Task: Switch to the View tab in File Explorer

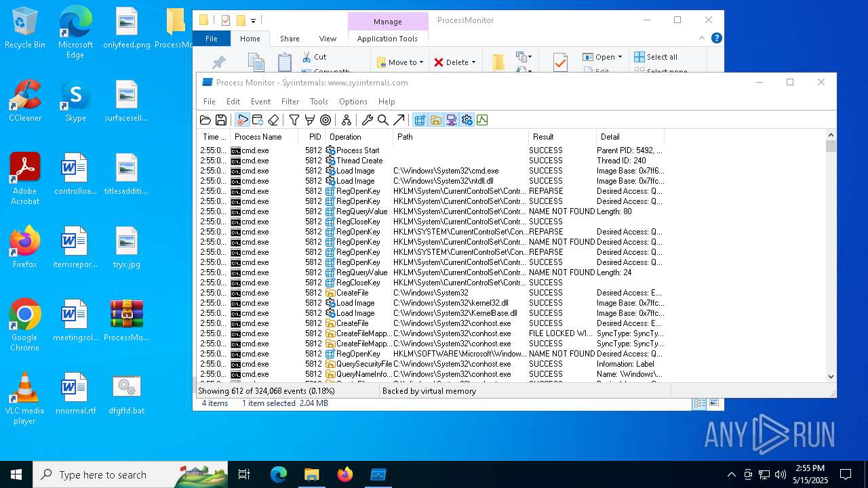Action: tap(328, 39)
